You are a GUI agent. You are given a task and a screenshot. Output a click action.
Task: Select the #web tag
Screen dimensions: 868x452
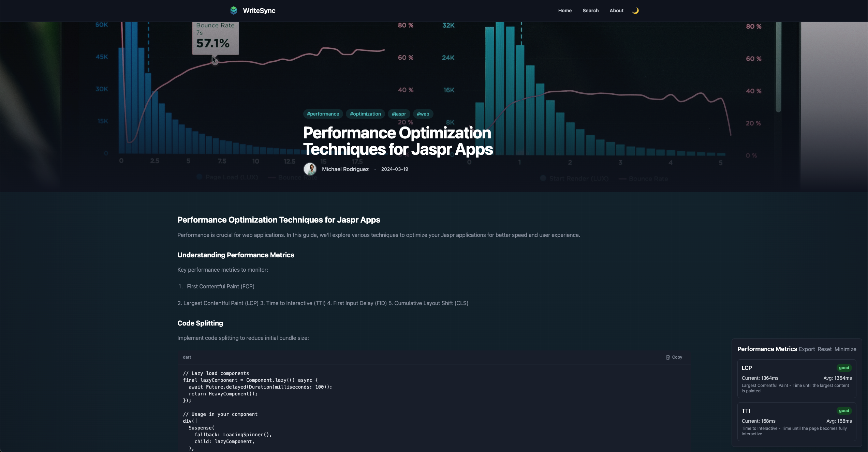[x=423, y=114]
